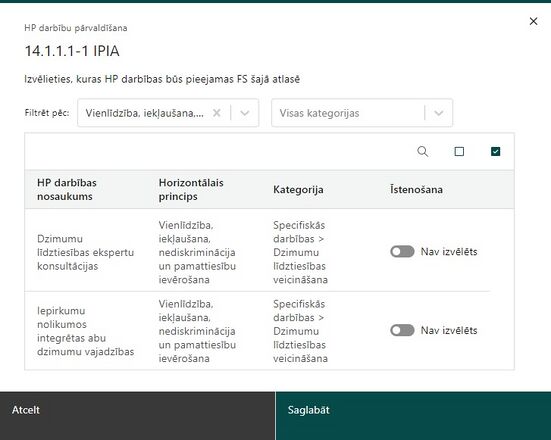Click first row's Nav izvēlēts label

449,252
